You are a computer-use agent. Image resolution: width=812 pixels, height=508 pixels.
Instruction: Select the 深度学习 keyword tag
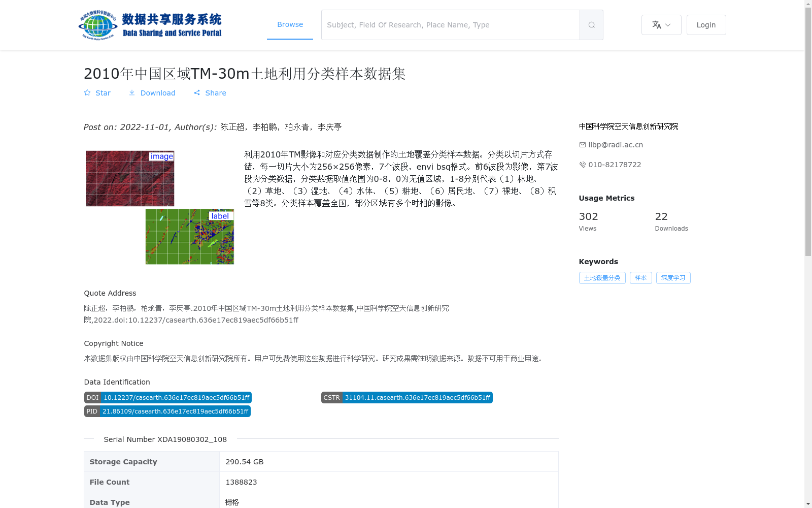(x=673, y=278)
